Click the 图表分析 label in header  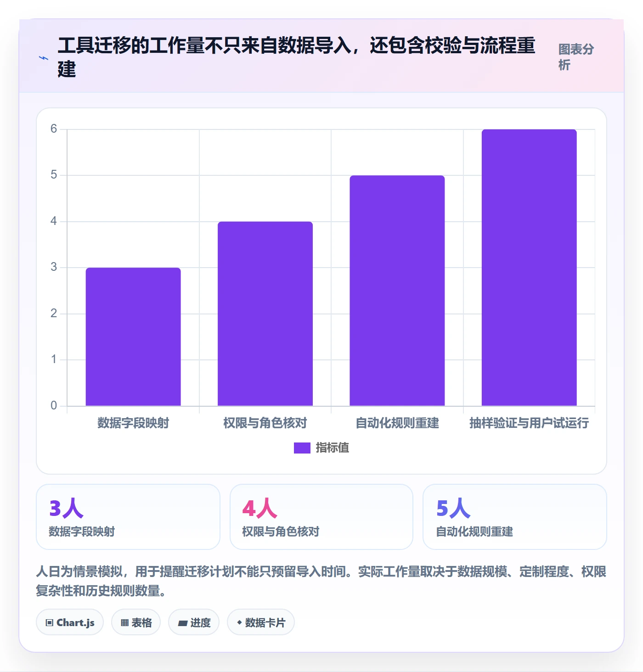pos(576,57)
